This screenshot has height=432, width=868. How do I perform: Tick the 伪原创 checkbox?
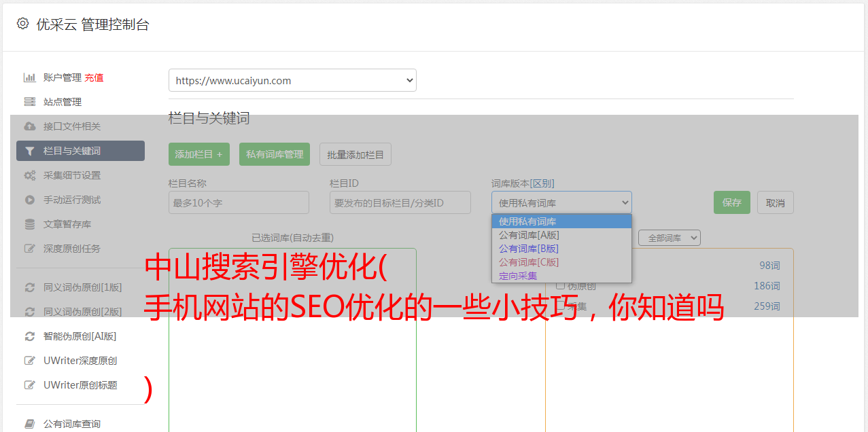click(x=560, y=286)
